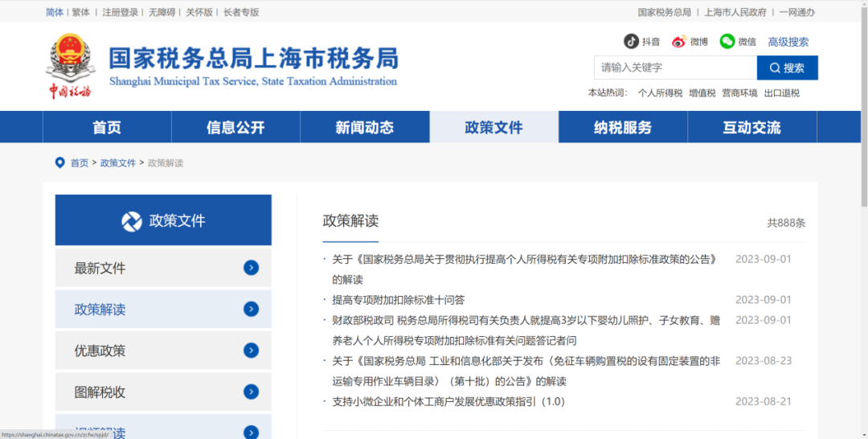Select the 政策文件 navigation tab
The width and height of the screenshot is (868, 439).
click(493, 127)
